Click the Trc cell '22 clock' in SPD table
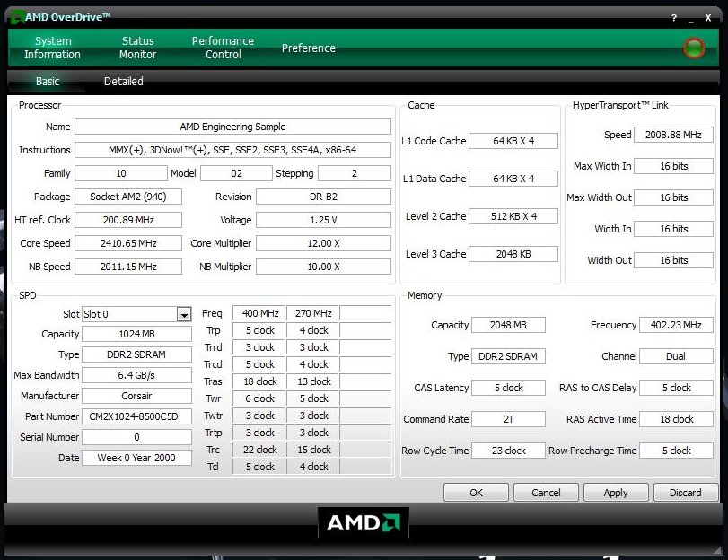728x560 pixels. pos(259,450)
